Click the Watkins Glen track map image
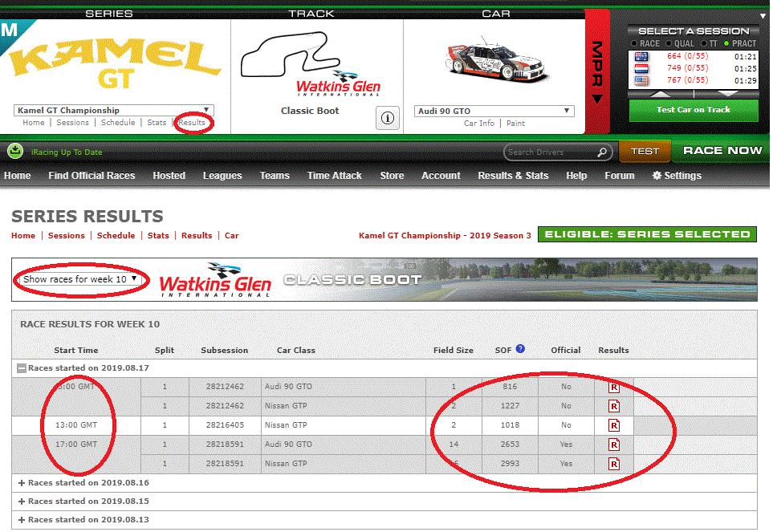This screenshot has height=532, width=773. tap(290, 55)
